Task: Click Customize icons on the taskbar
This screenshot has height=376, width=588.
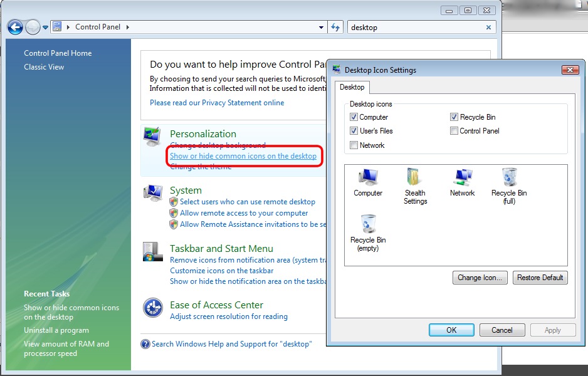Action: pyautogui.click(x=222, y=271)
